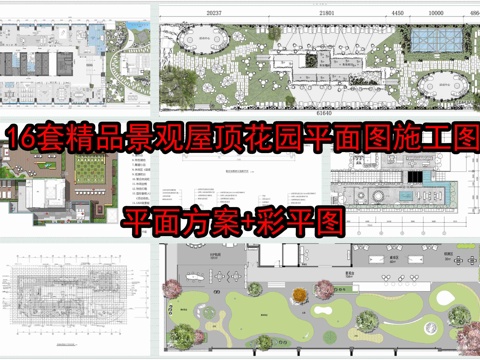Image resolution: width=480 pixels, height=360 pixels.
Task: Click the dimension label '4450'
Action: (x=397, y=13)
